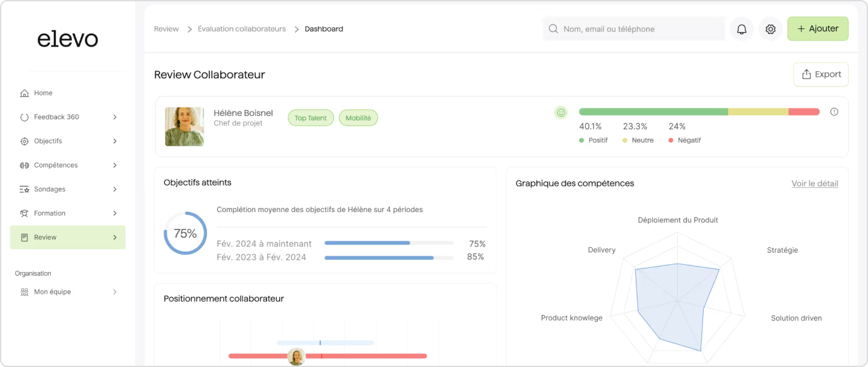The image size is (868, 367).
Task: Click the red positioning slider bar
Action: 327,356
